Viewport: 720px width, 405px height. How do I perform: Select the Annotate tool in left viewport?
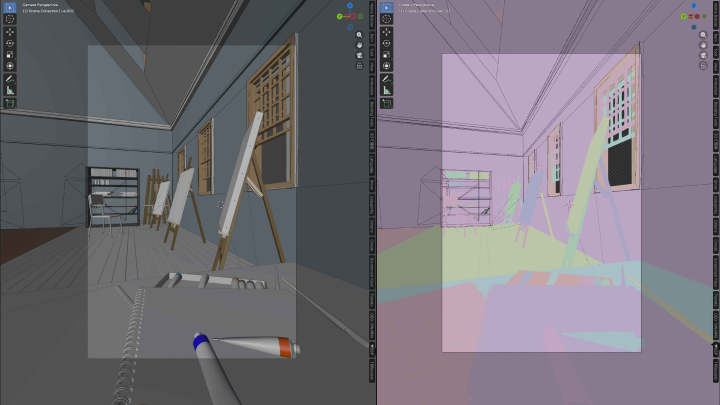pos(10,79)
